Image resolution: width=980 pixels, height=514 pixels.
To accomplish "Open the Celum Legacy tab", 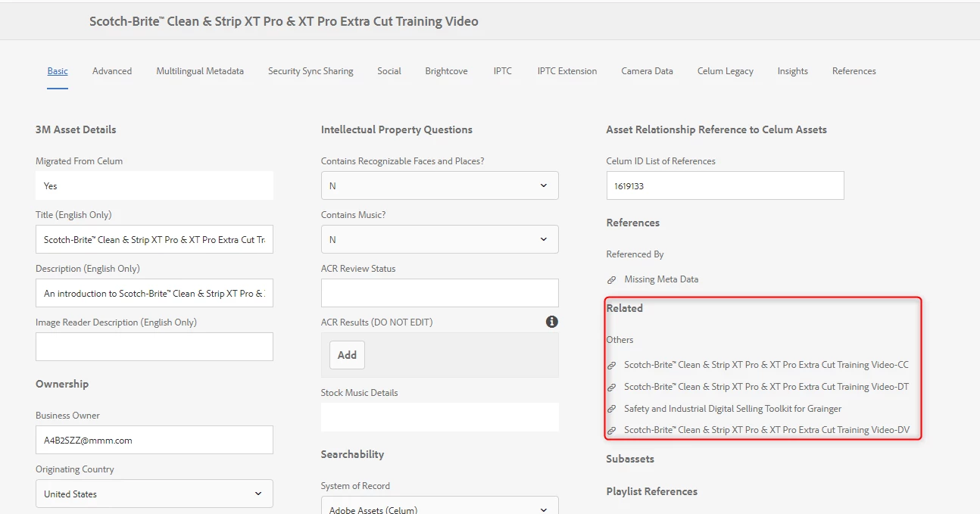I will (x=726, y=71).
